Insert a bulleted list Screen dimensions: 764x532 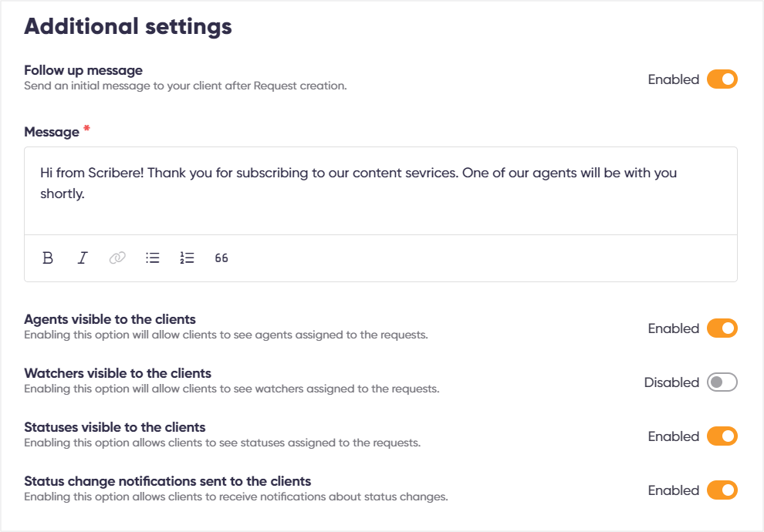tap(153, 258)
